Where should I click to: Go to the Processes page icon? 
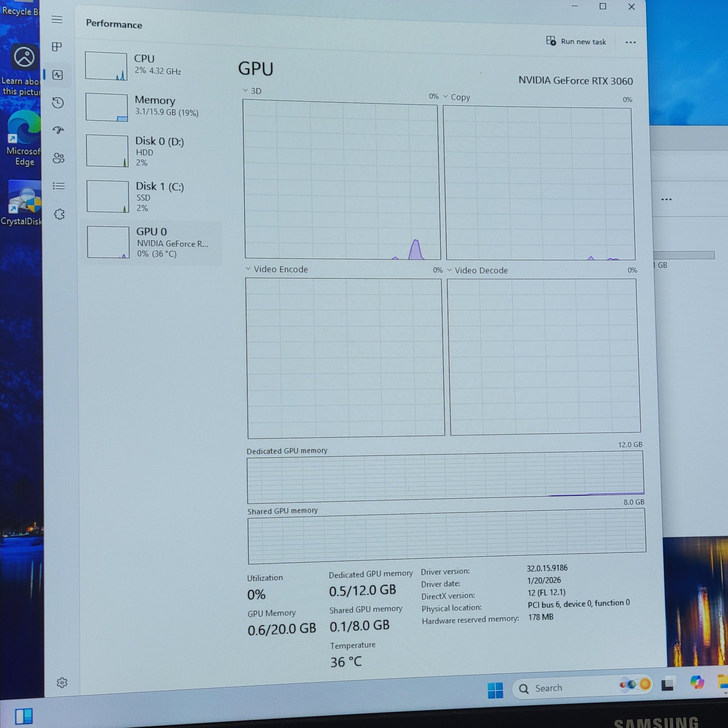[57, 47]
